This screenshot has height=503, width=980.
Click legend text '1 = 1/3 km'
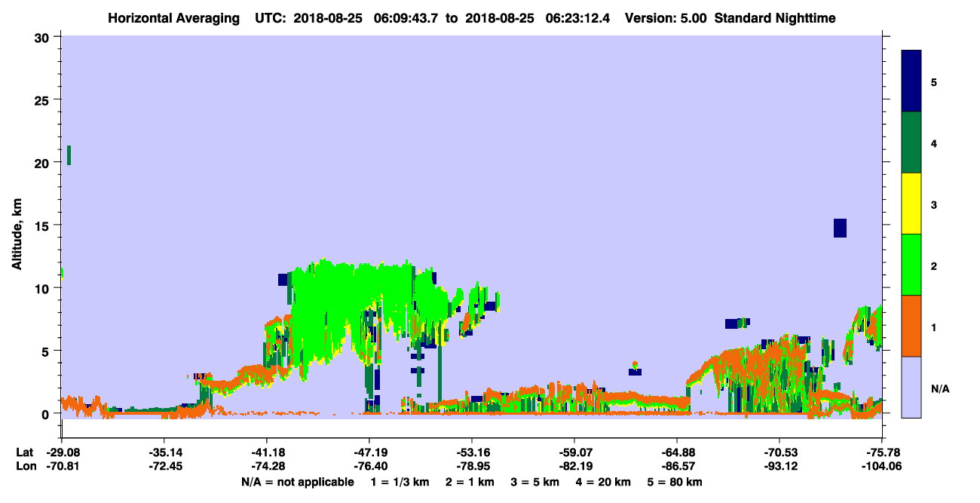click(x=401, y=482)
